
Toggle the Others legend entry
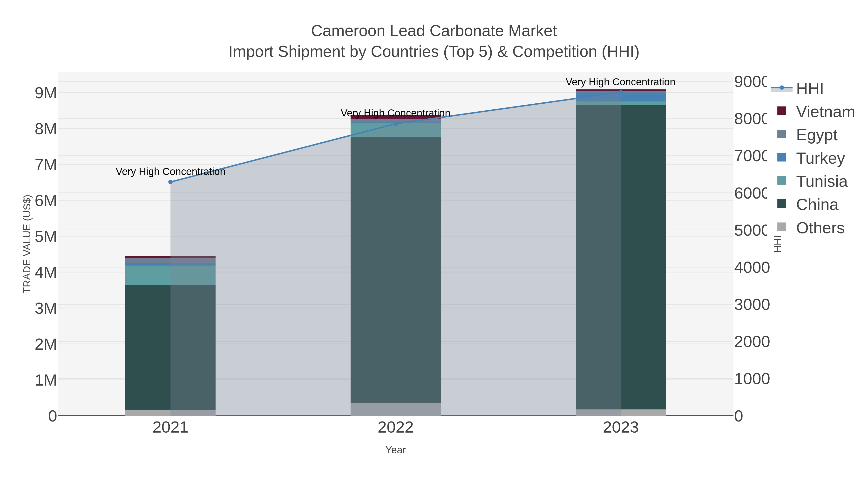click(x=810, y=228)
